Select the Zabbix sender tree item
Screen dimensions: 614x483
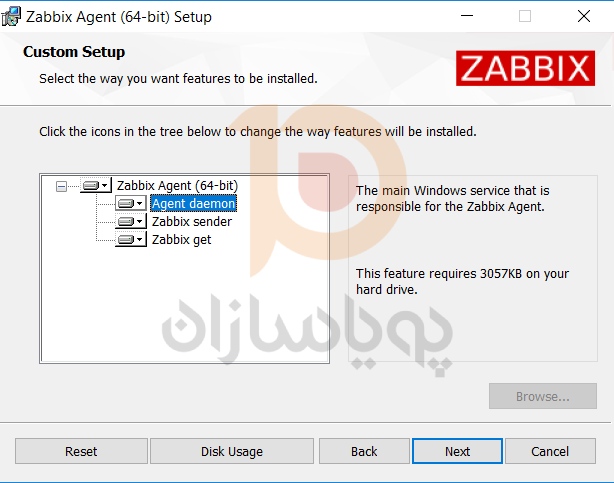pos(192,221)
